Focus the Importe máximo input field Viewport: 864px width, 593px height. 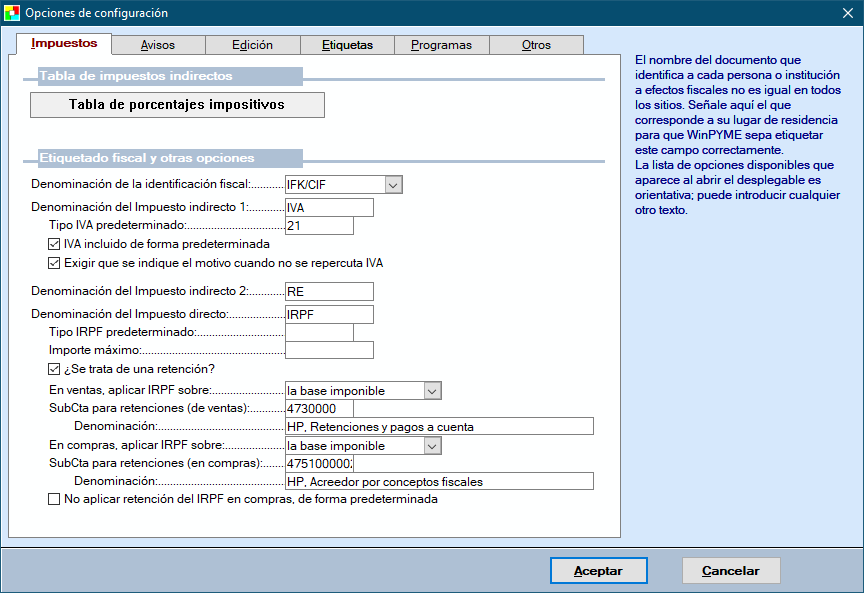click(x=328, y=350)
